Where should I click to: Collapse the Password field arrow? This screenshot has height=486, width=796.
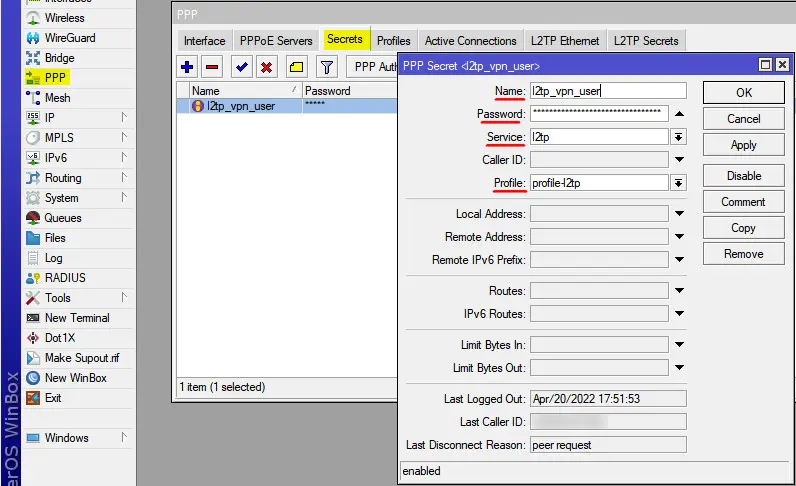pos(679,114)
